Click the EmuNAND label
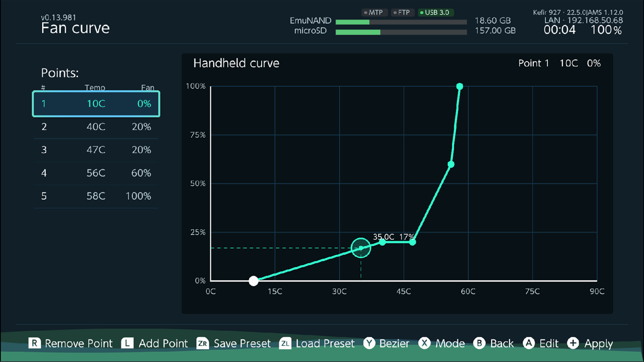The image size is (644, 362). (x=310, y=21)
